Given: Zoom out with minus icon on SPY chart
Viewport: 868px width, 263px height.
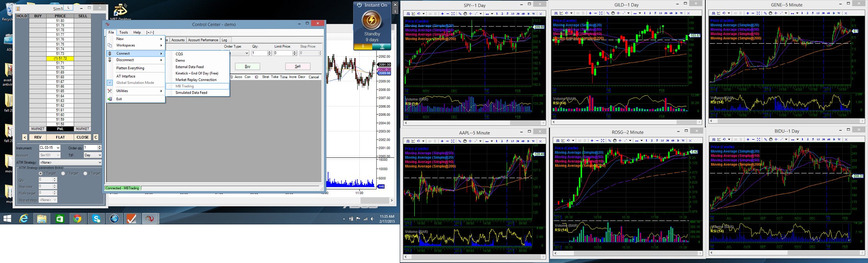Looking at the screenshot, I should point(448,14).
